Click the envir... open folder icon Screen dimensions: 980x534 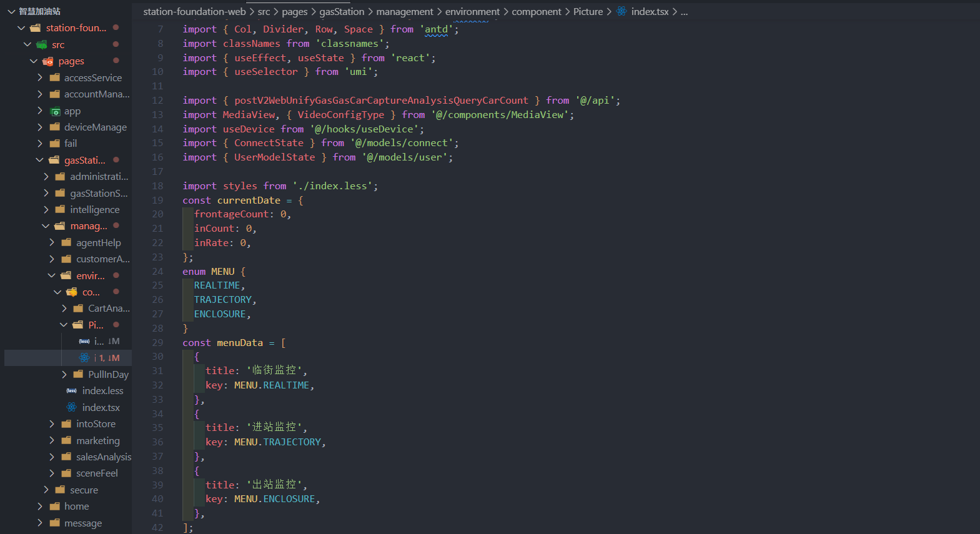point(66,275)
